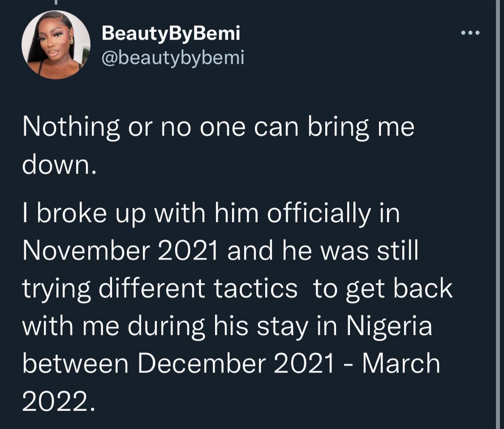Click the thread connector line above avatar
Screen dimensions: 504x429
pyautogui.click(x=56, y=3)
